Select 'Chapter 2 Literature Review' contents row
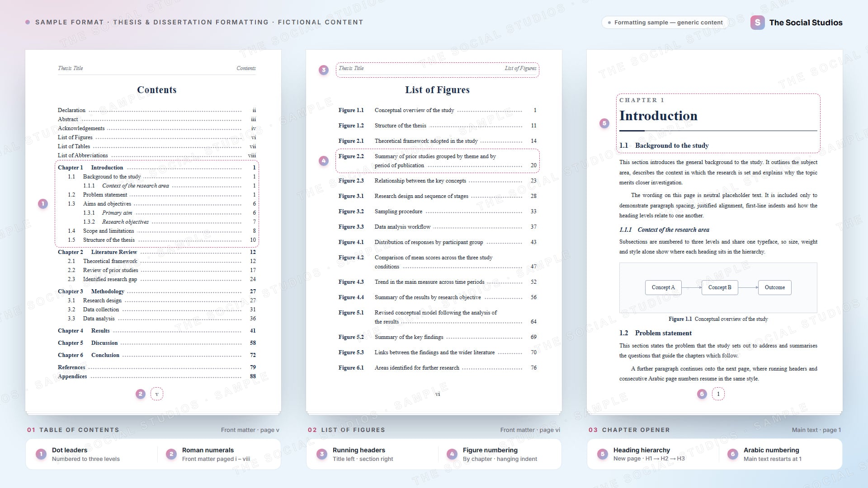 click(157, 252)
